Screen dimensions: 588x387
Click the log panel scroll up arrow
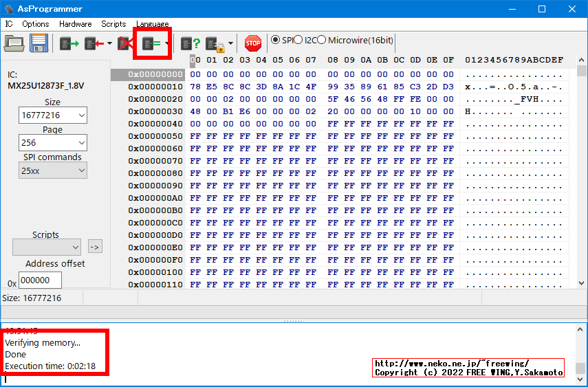[580, 329]
